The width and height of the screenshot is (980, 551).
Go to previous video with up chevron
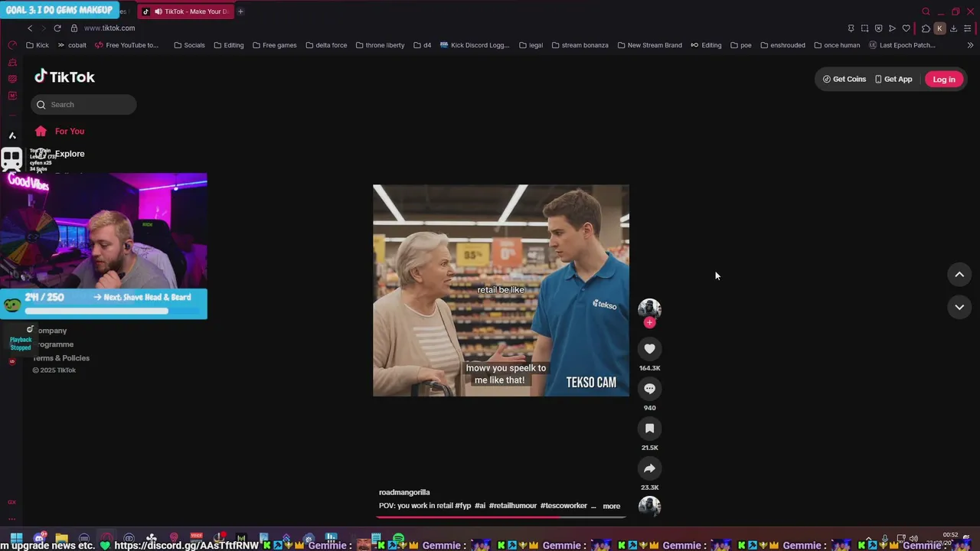pyautogui.click(x=959, y=275)
